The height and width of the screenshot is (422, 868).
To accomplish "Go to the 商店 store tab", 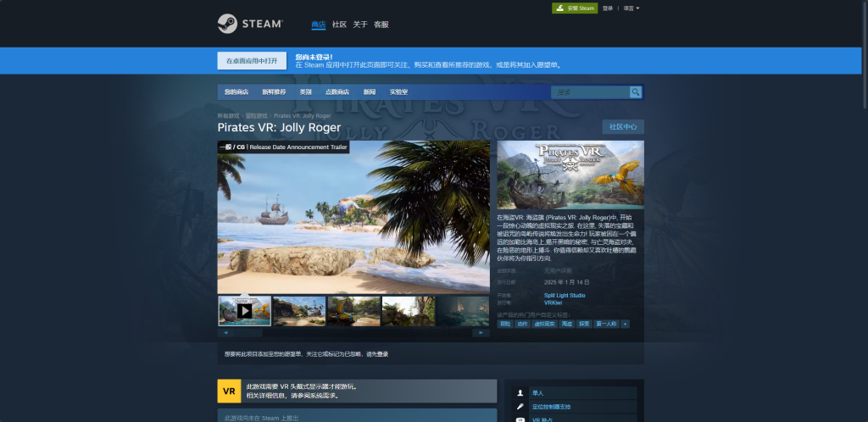I will coord(319,25).
